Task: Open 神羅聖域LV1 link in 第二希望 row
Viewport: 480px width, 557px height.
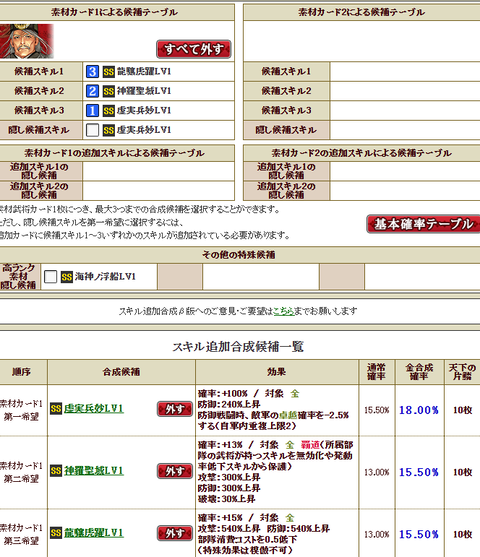Action: point(94,471)
